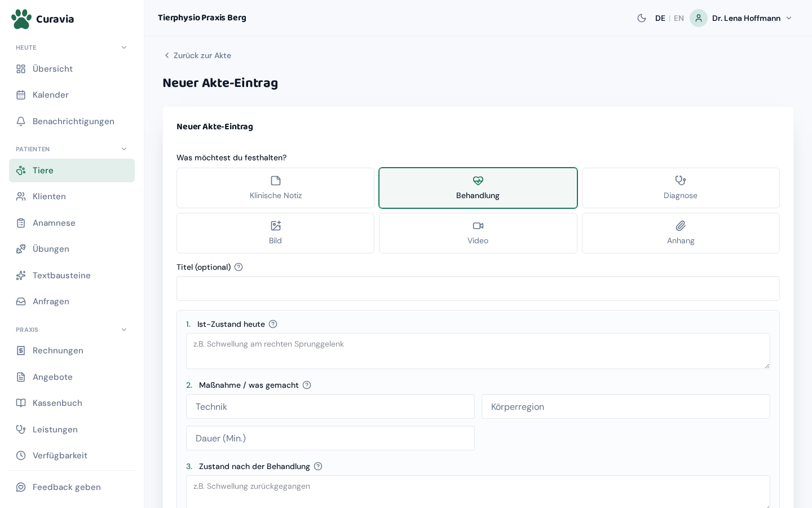Select Klinische Notiz entry type
The image size is (812, 508).
pos(275,188)
